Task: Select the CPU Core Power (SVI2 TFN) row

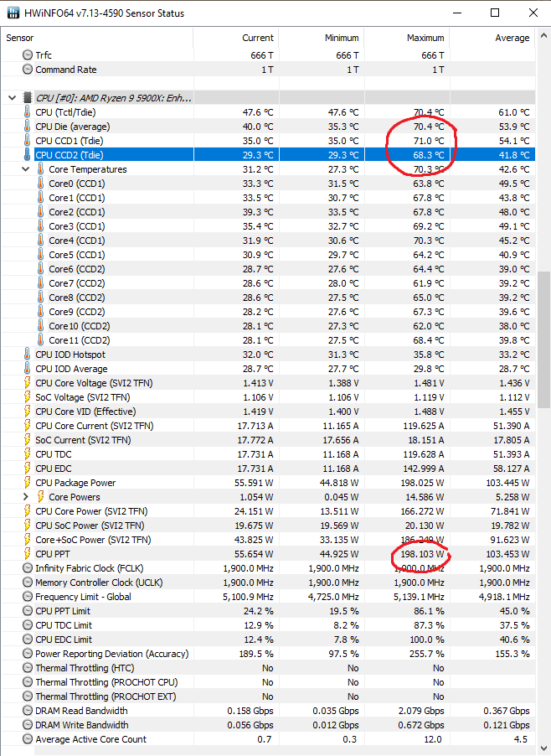Action: click(x=268, y=511)
